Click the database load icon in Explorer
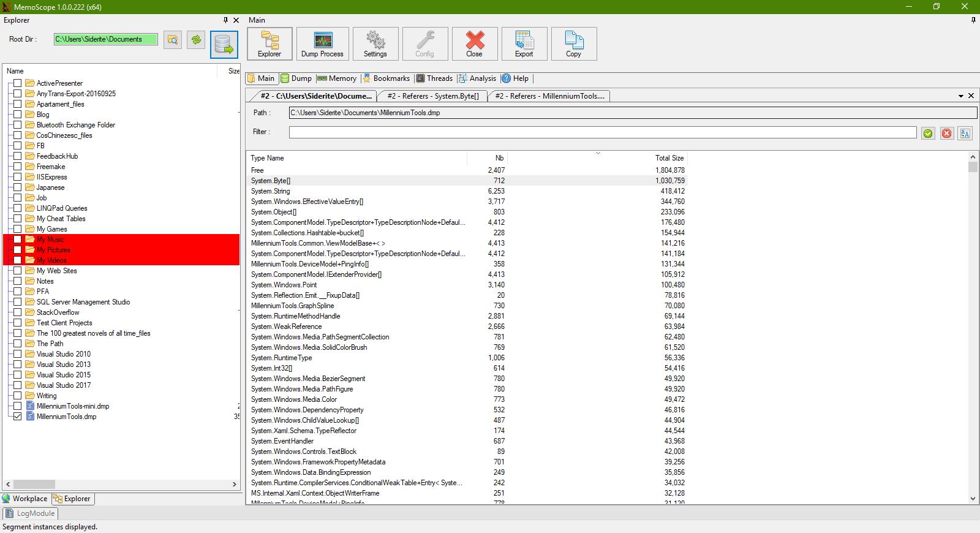980x533 pixels. [224, 45]
